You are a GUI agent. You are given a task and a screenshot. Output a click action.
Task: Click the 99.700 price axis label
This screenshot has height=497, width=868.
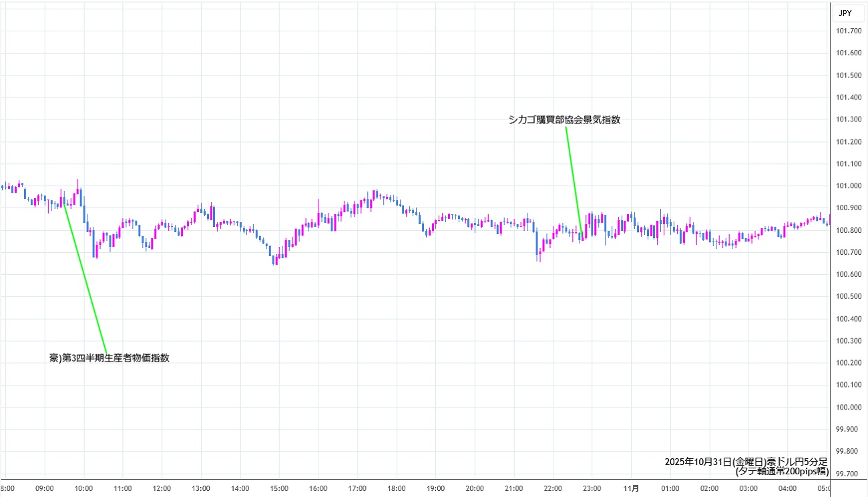click(x=848, y=474)
